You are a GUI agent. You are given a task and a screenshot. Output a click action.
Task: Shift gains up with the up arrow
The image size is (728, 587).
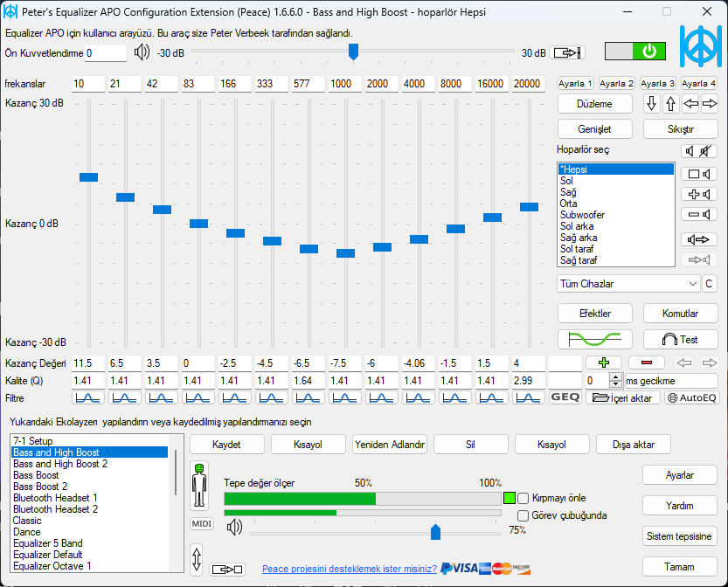[670, 103]
